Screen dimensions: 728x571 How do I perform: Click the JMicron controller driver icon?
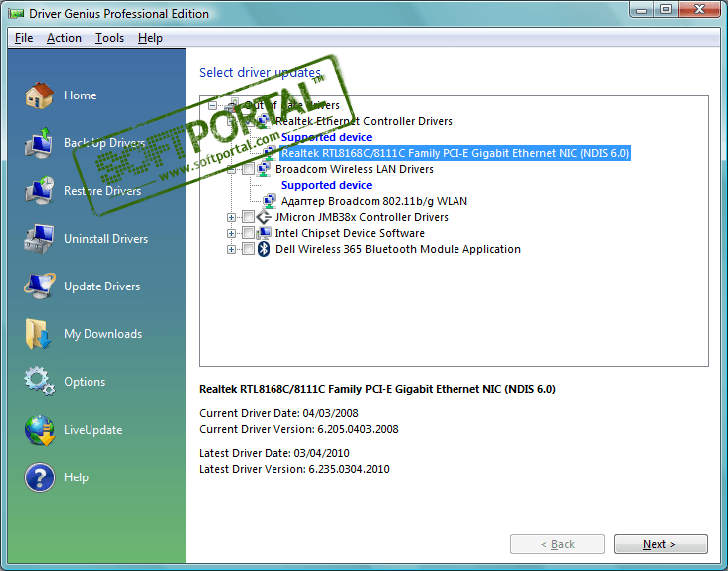pos(264,217)
